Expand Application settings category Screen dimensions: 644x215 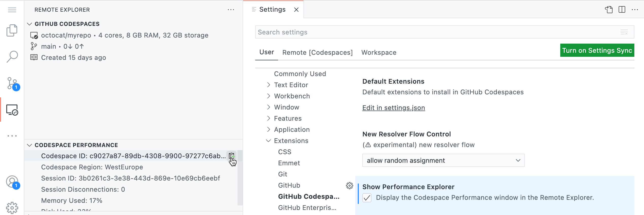pyautogui.click(x=268, y=130)
